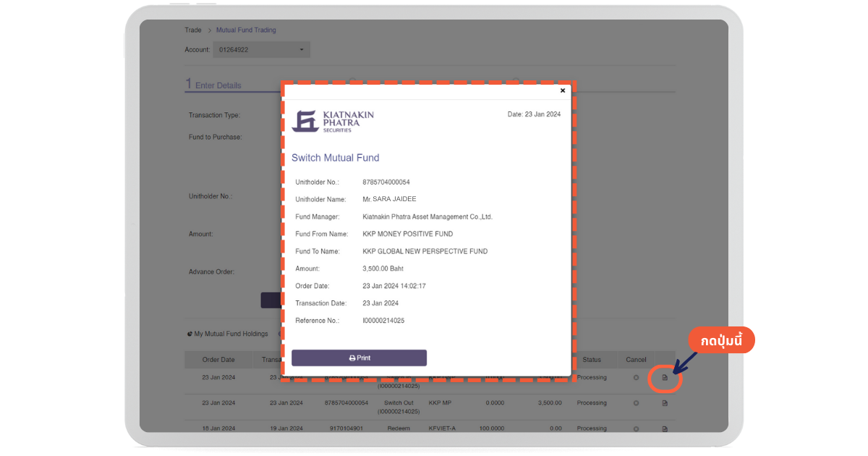Click the Print button in the confirmation dialog
The height and width of the screenshot is (456, 868).
[359, 358]
